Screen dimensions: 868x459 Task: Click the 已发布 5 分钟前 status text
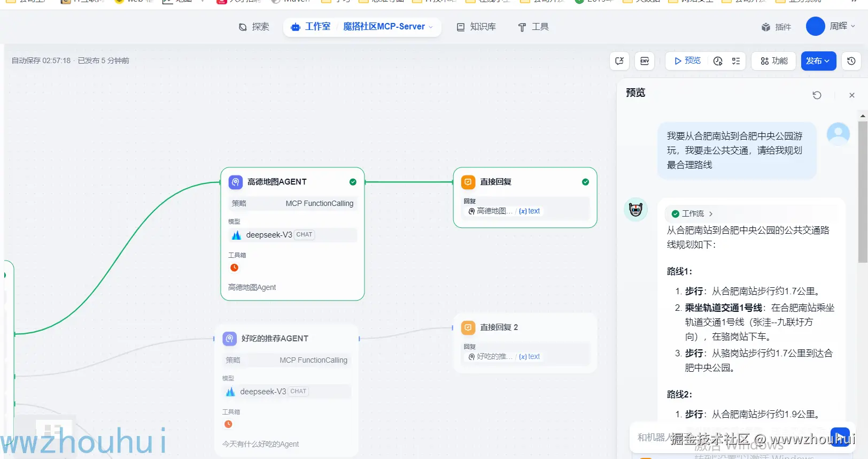pyautogui.click(x=104, y=60)
